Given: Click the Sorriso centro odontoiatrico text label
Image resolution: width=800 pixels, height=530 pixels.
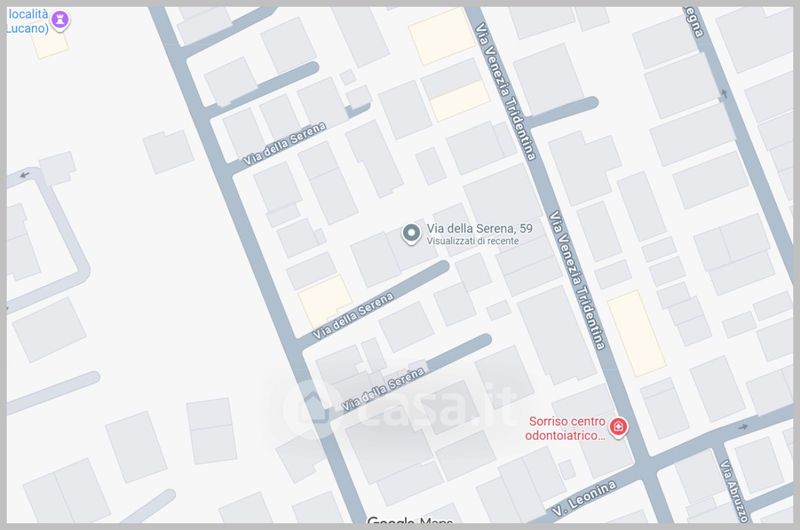Looking at the screenshot, I should coord(566,428).
